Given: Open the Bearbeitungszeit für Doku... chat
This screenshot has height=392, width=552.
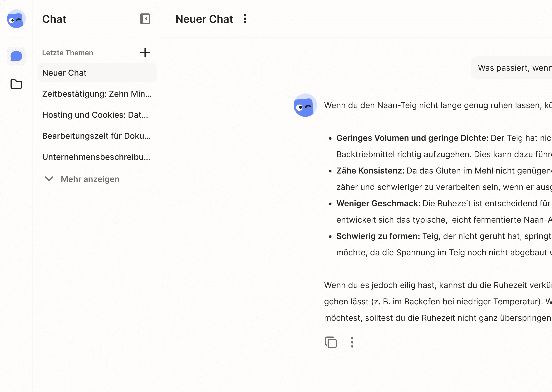Looking at the screenshot, I should coord(97,136).
